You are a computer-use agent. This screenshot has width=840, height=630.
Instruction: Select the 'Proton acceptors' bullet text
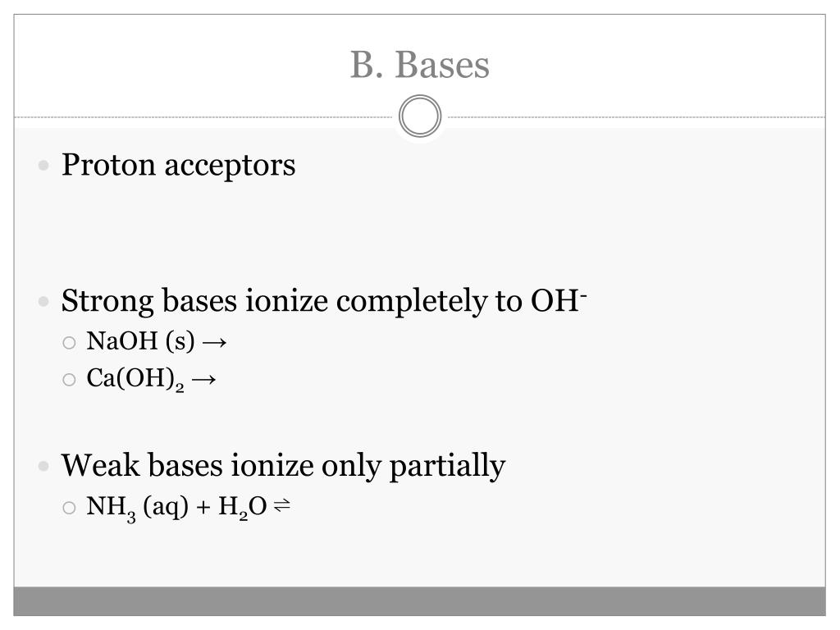[x=178, y=165]
